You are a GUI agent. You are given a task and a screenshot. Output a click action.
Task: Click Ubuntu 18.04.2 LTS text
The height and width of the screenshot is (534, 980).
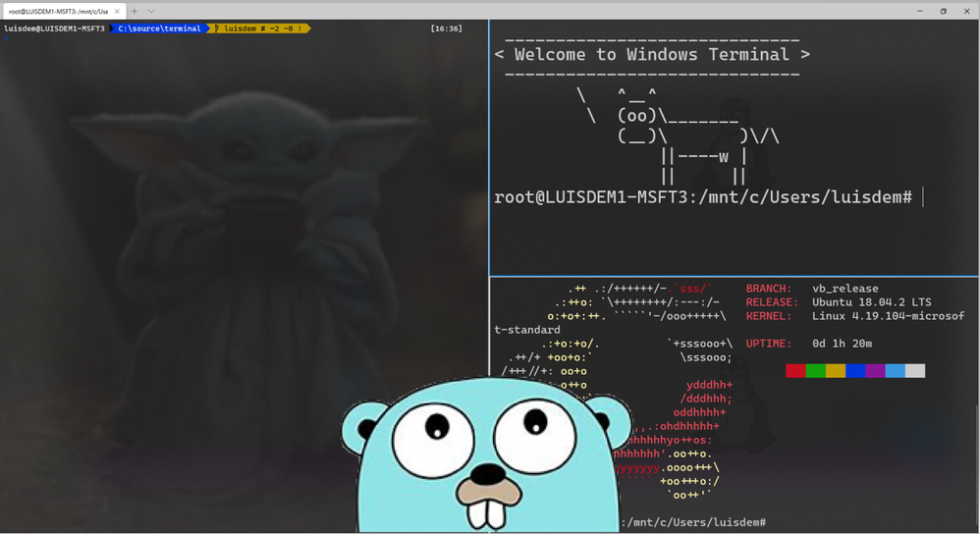pyautogui.click(x=871, y=302)
